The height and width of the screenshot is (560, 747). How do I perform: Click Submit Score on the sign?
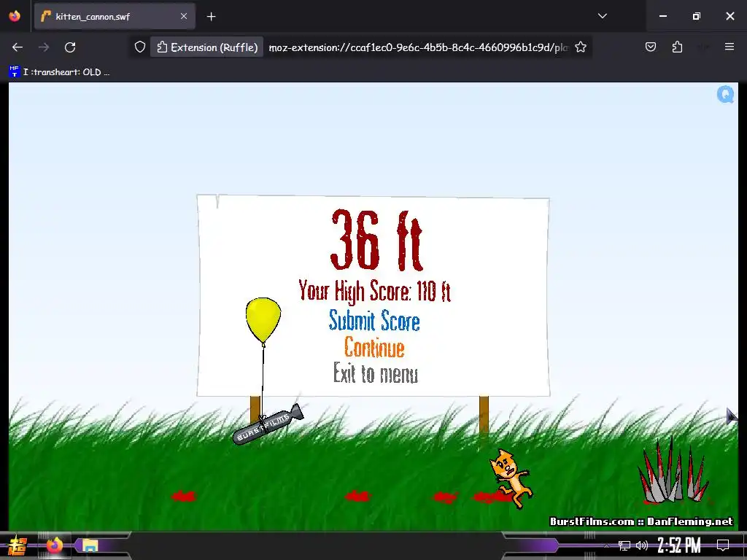point(374,321)
